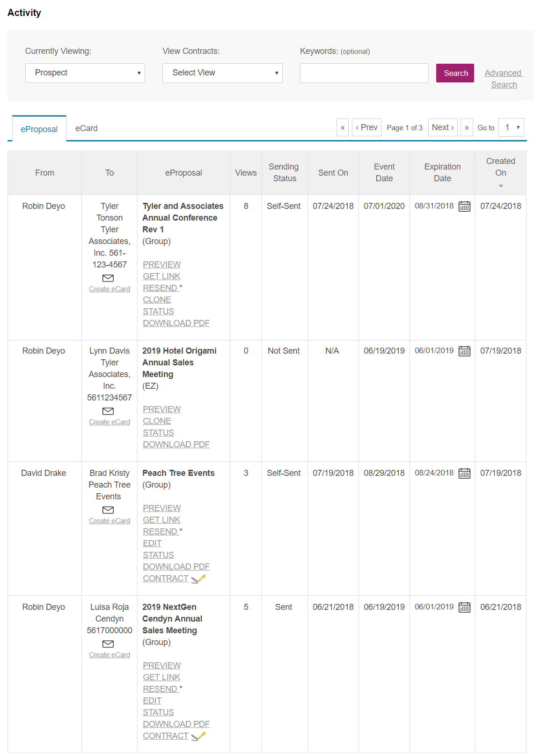Screen dimensions: 534x756
Task: Click the 'Page 1 of 3' indicator
Action: (404, 128)
